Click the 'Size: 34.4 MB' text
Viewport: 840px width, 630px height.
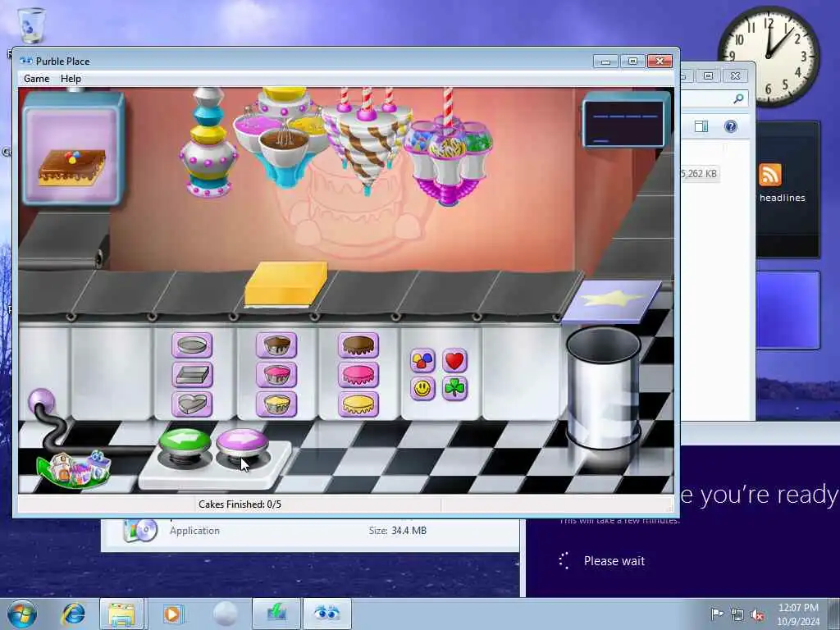(398, 531)
